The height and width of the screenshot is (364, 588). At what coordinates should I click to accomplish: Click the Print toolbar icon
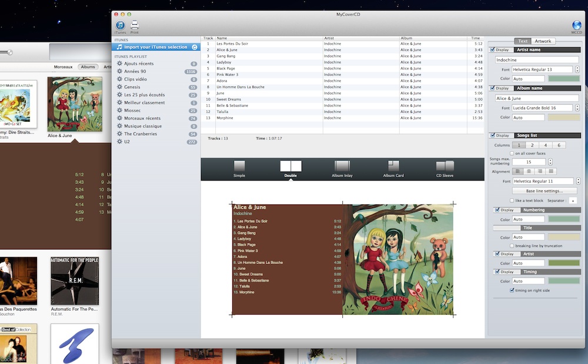tap(135, 25)
